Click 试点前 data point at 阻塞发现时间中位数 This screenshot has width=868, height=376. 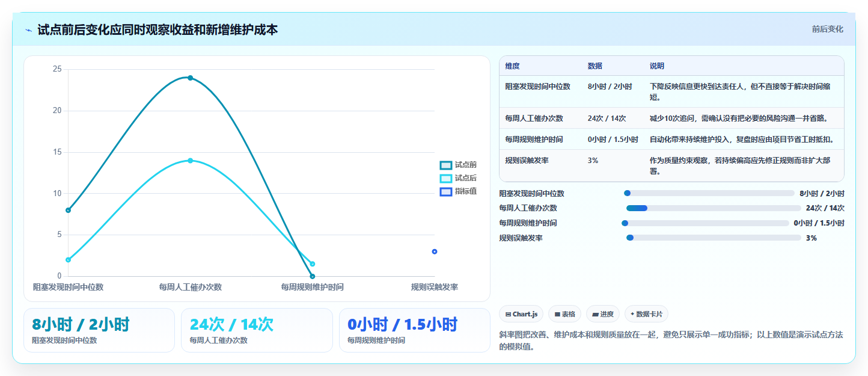pyautogui.click(x=69, y=210)
